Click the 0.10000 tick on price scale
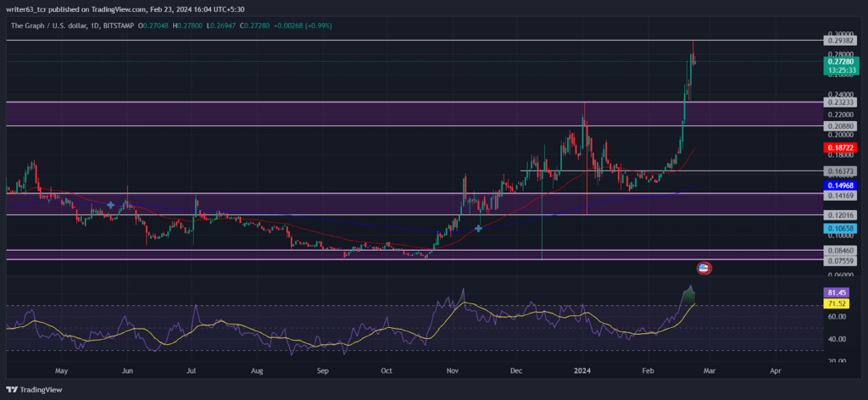Screen dimensions: 868x400 tap(840, 237)
